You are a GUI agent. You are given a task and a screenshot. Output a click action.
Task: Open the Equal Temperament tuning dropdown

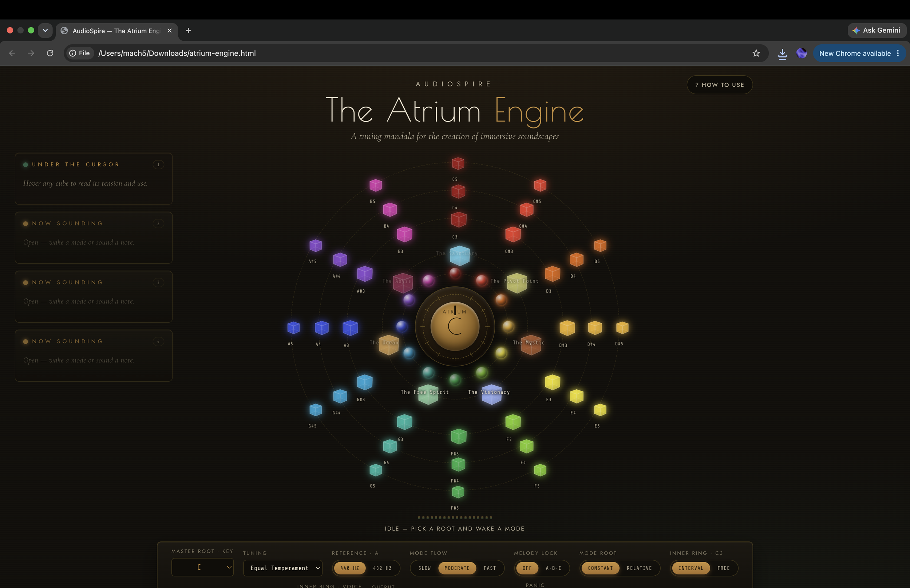282,568
